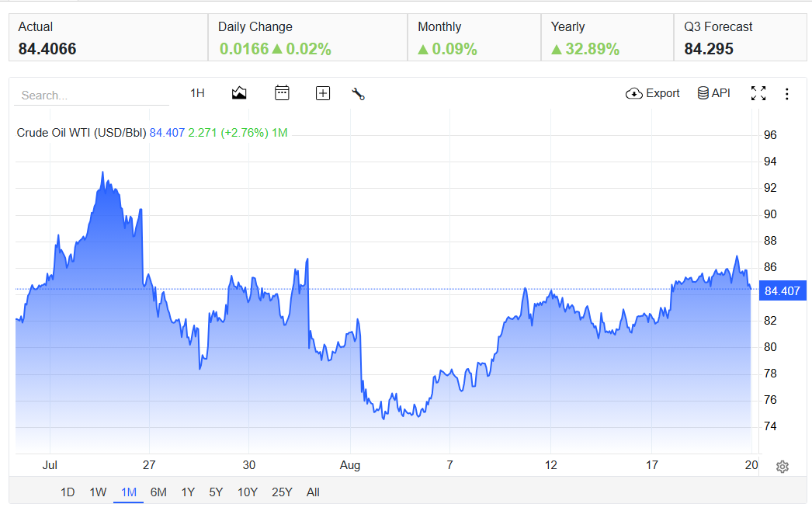Image resolution: width=812 pixels, height=511 pixels.
Task: Select the 1Y time range
Action: coord(188,492)
